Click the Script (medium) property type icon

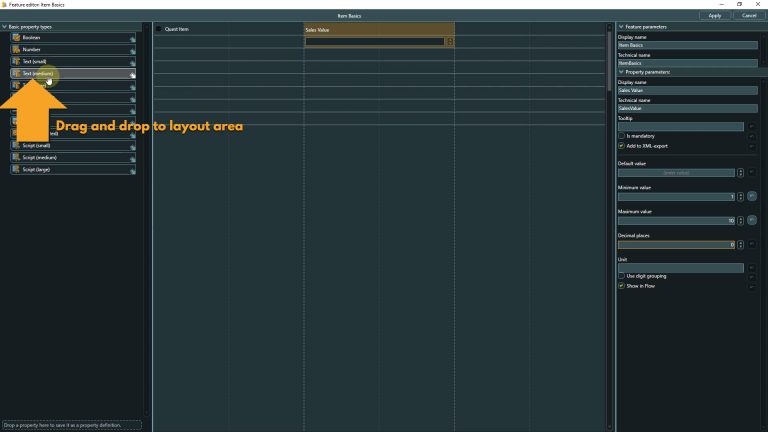click(x=16, y=157)
